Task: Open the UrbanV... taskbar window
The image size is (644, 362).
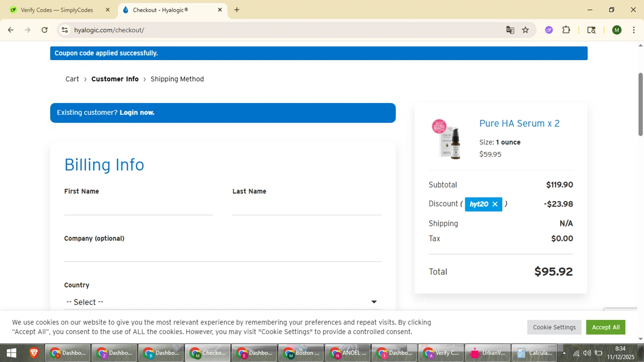Action: click(488, 353)
